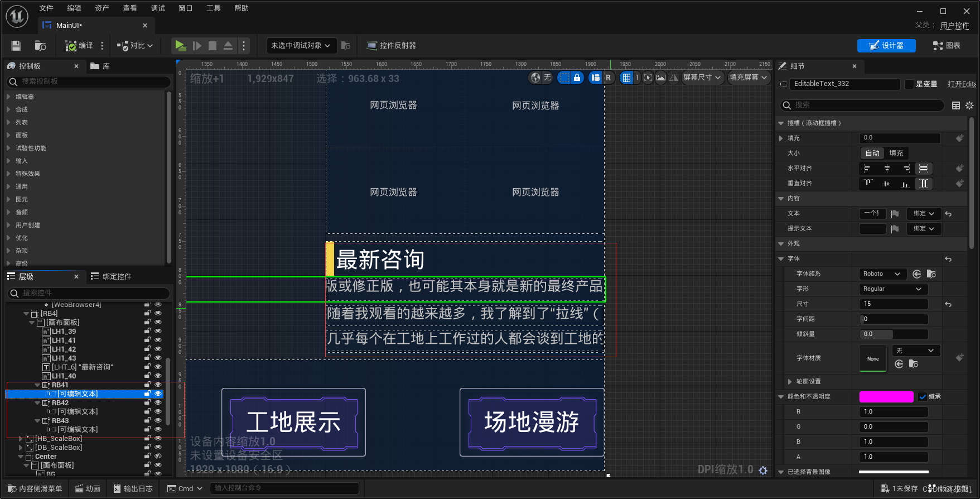The image size is (980, 499).
Task: Toggle visibility eye for LH1_39
Action: 158,332
